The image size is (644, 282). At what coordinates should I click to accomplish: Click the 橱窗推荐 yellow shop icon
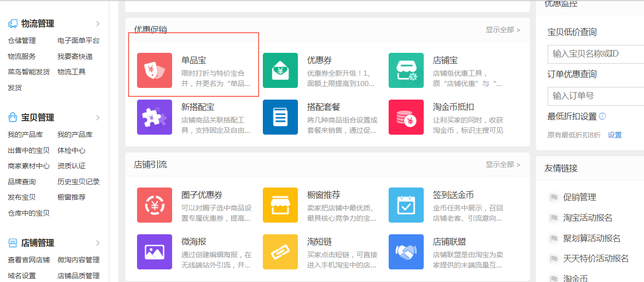coord(280,205)
